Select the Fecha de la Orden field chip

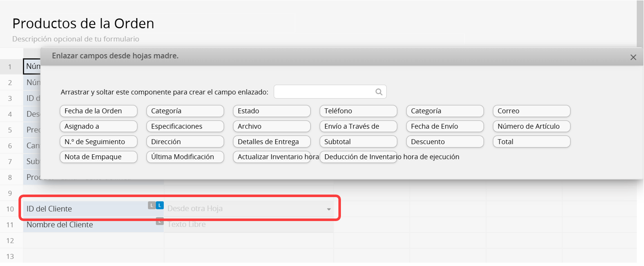[99, 111]
